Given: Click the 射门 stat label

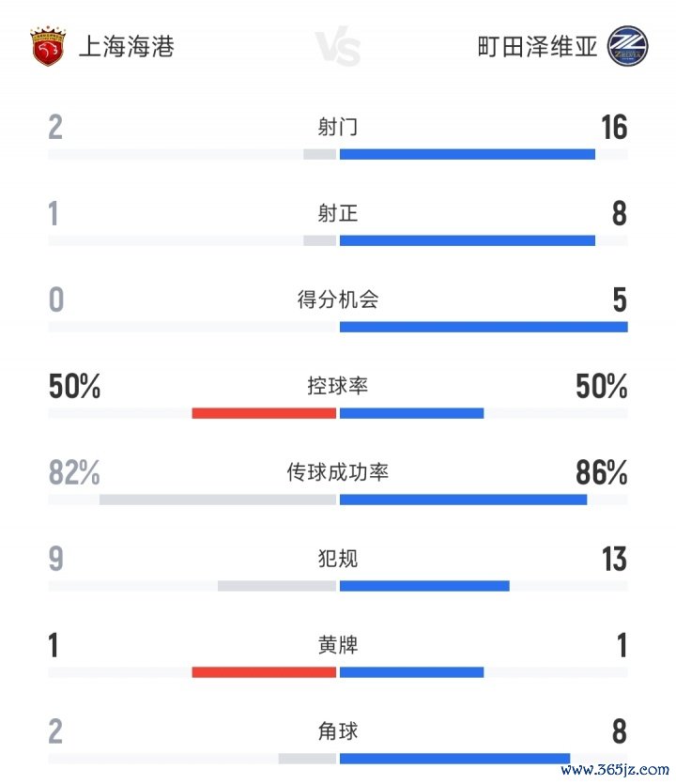Looking at the screenshot, I should coord(338,127).
